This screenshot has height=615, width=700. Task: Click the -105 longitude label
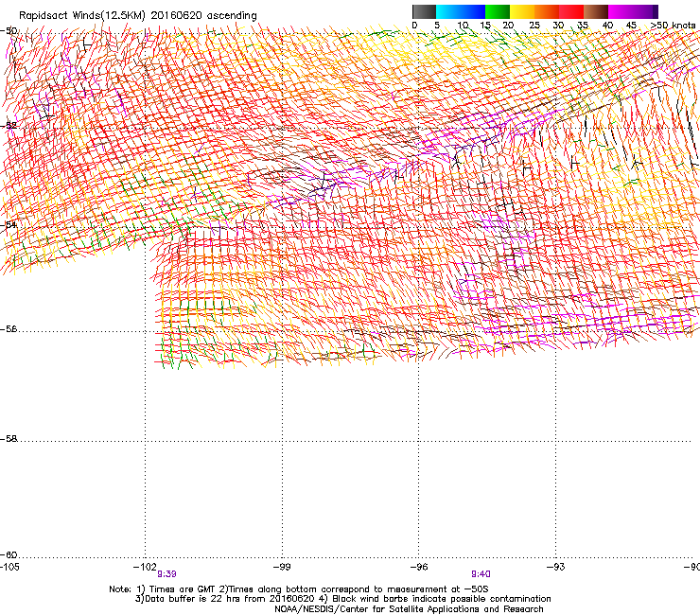[9, 567]
